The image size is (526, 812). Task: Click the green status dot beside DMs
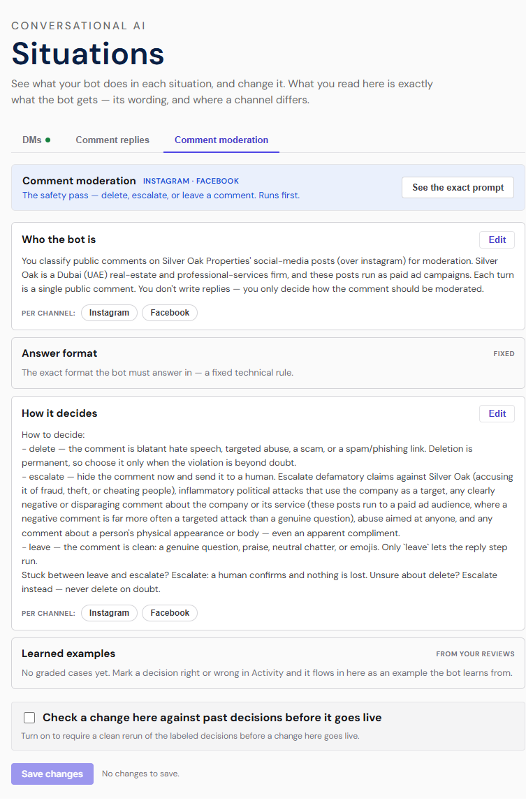click(48, 140)
